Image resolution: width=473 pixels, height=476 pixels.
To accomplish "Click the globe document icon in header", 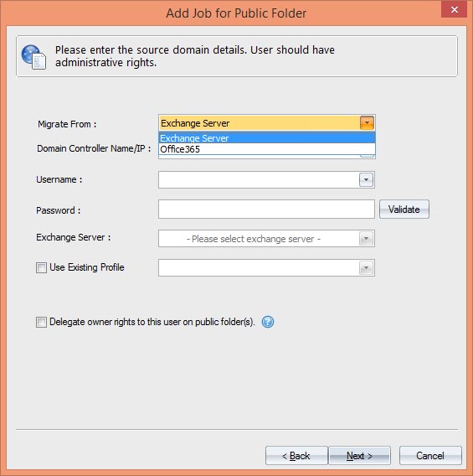I will (33, 57).
